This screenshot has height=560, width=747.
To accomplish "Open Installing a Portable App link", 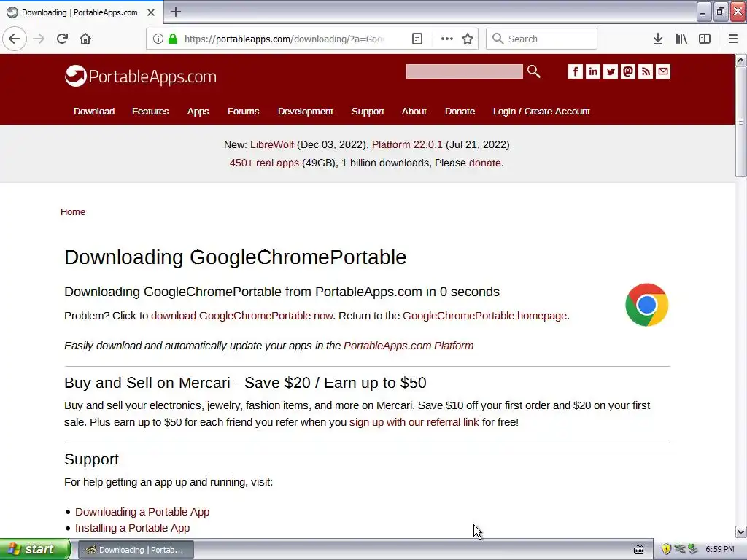I will 133,528.
